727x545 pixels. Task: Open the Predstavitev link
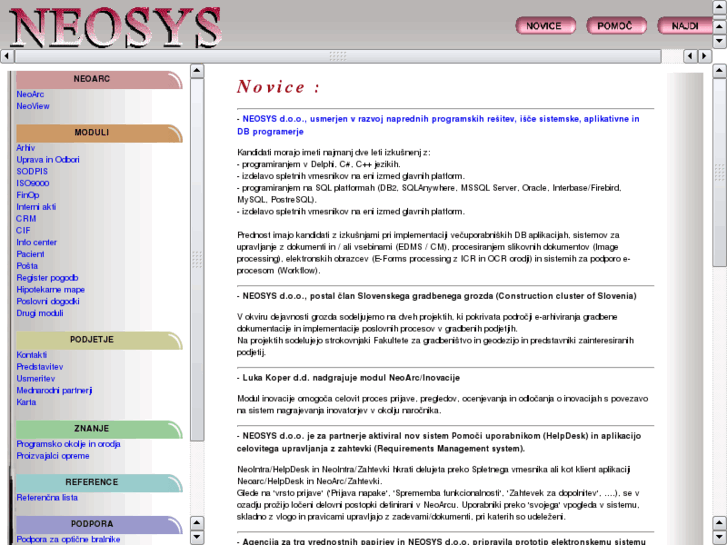pos(40,367)
